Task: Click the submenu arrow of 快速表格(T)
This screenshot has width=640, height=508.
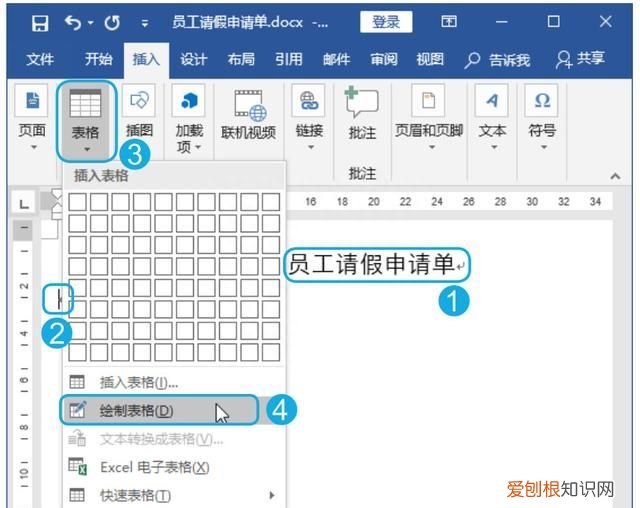Action: [x=272, y=495]
